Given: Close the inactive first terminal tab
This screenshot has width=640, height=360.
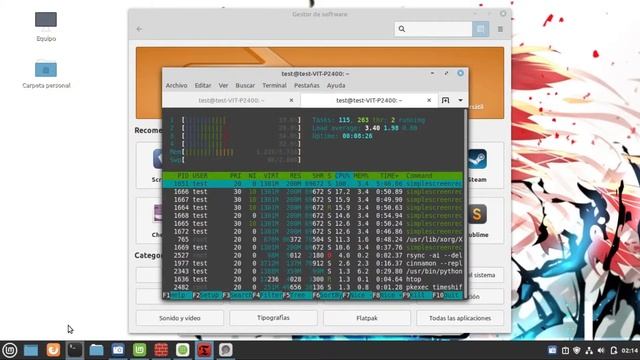Looking at the screenshot, I should tap(291, 100).
